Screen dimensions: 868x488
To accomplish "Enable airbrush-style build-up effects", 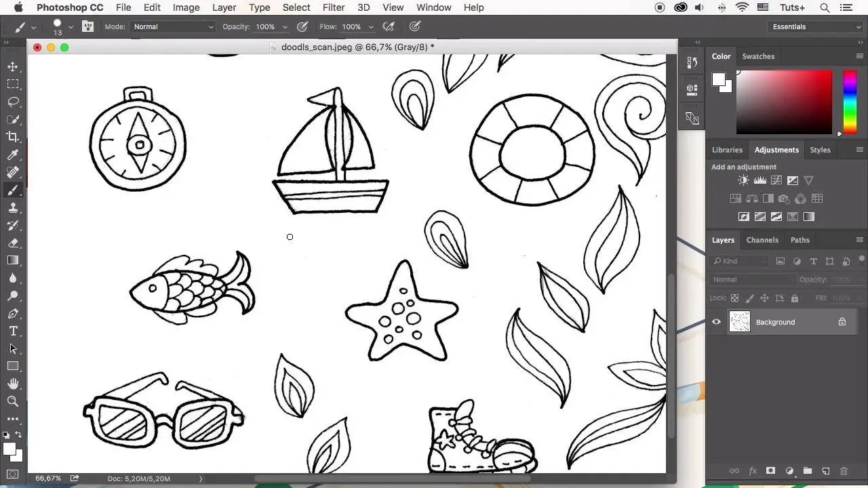I will (389, 26).
